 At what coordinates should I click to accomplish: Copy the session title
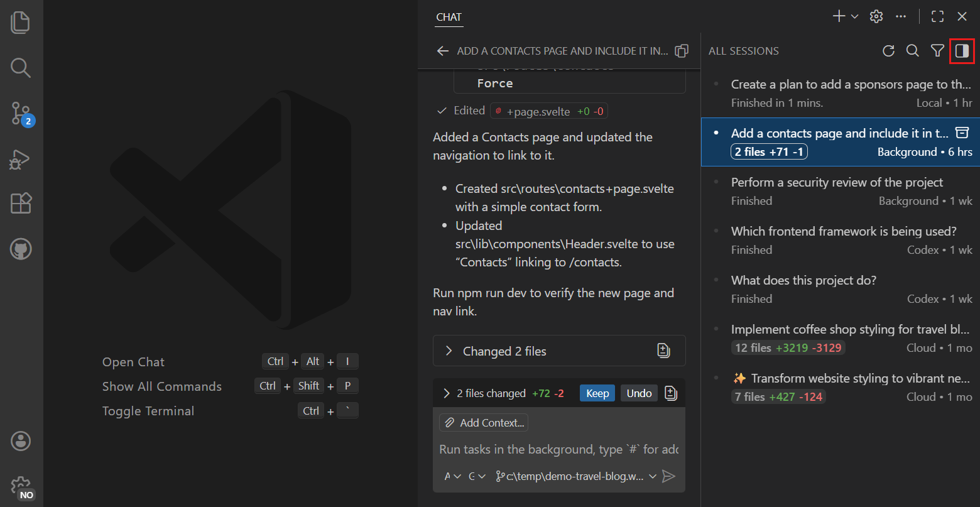(x=682, y=51)
